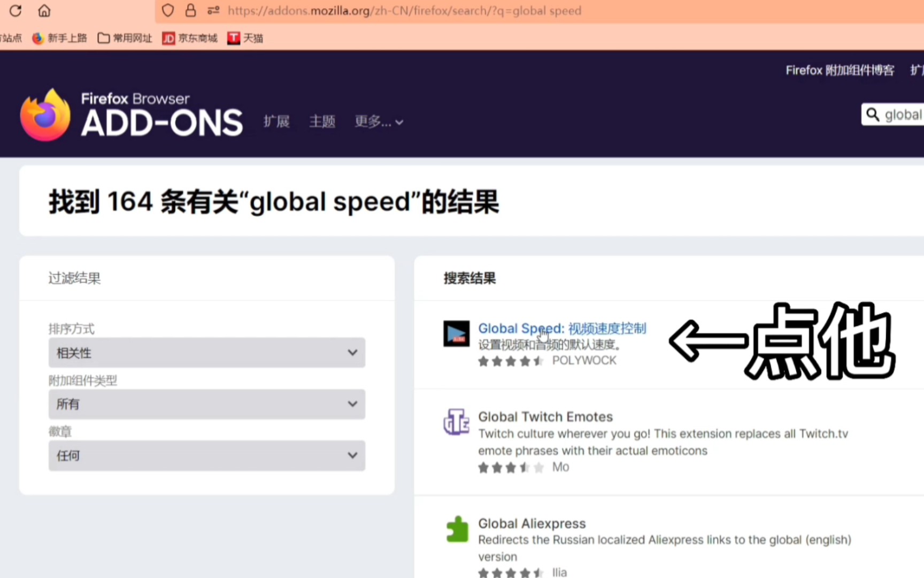The width and height of the screenshot is (924, 578).
Task: Click the 附加组件类型 label
Action: pyautogui.click(x=82, y=381)
